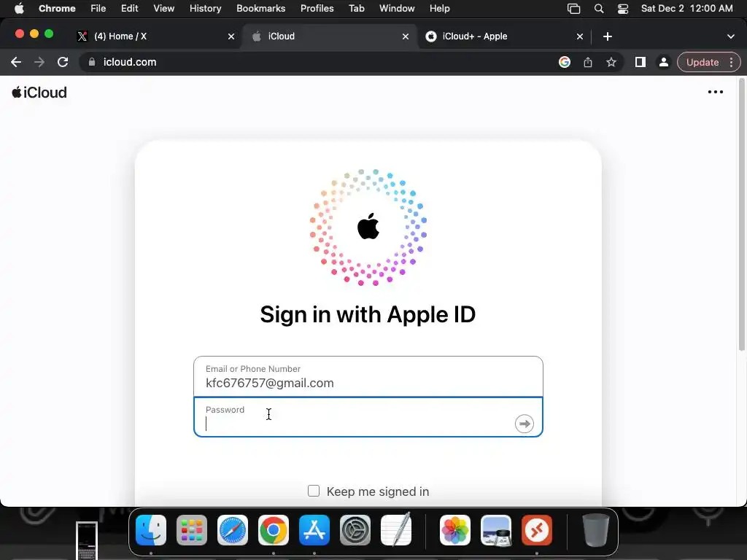Open the Edit menu
The width and height of the screenshot is (747, 560).
tap(129, 9)
